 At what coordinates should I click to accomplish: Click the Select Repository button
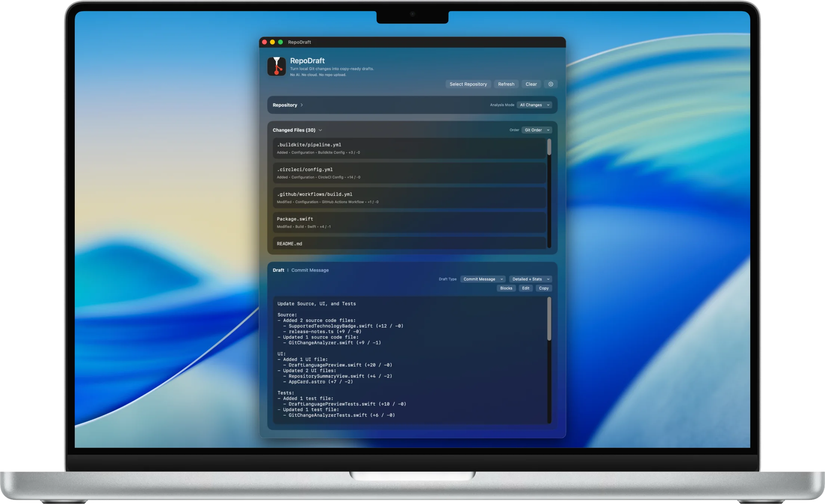point(468,84)
